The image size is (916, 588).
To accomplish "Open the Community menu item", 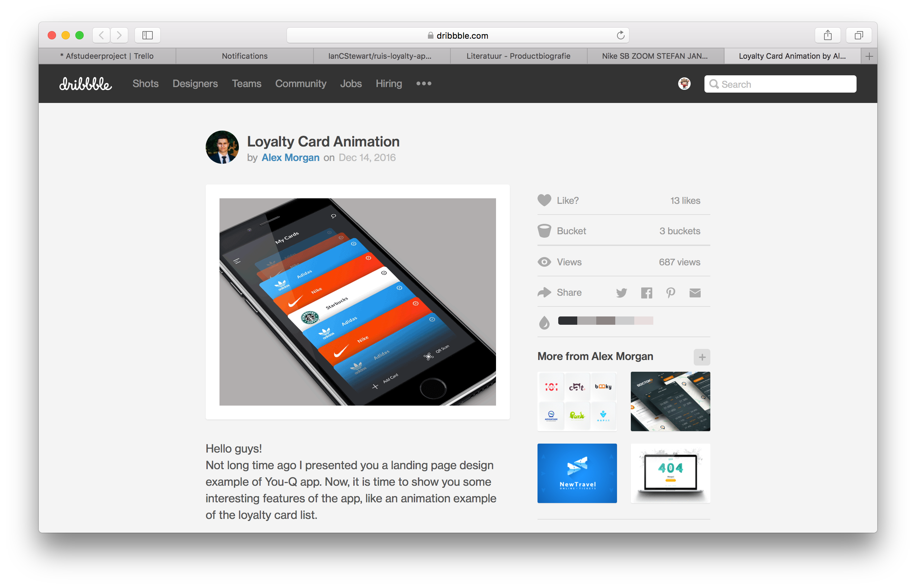I will point(300,83).
